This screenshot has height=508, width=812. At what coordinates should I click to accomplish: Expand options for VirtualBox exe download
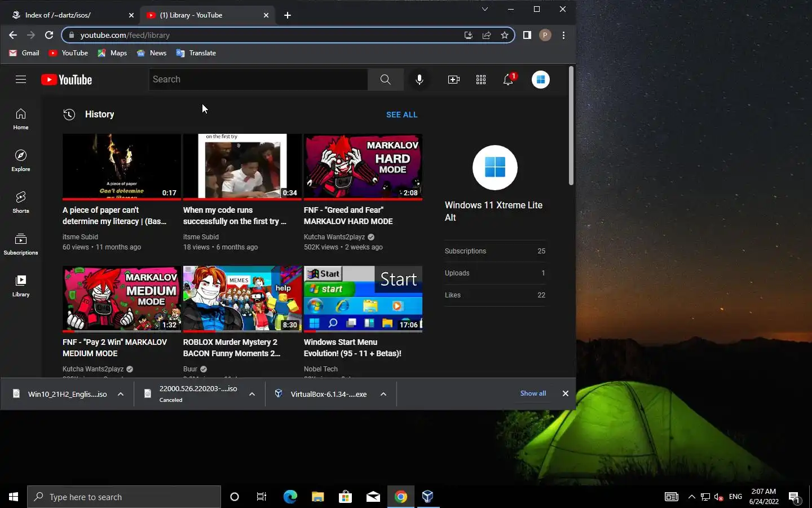coord(383,394)
